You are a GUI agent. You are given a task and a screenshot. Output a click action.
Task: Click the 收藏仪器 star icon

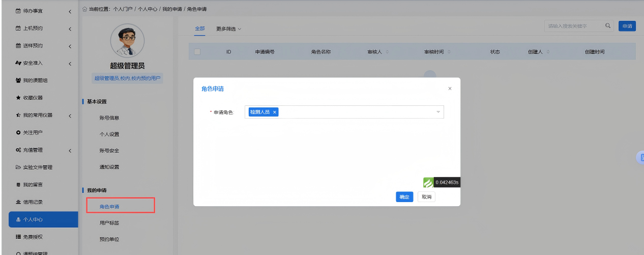(x=18, y=98)
